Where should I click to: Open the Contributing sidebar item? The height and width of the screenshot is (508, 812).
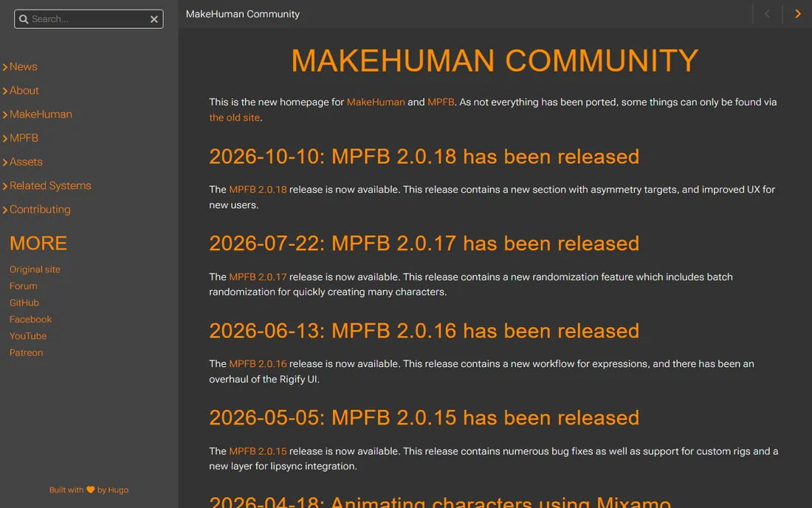[40, 210]
